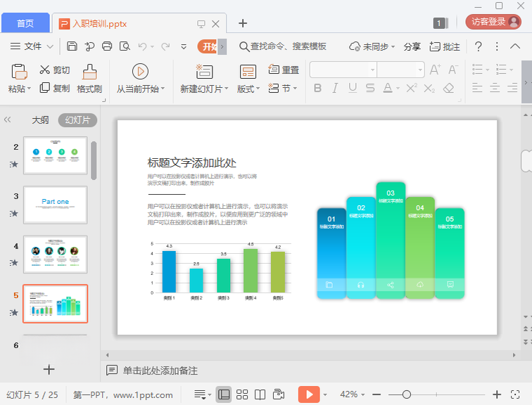Click the fit slide to window icon
Viewport: 532px width, 405px height.
coord(515,394)
